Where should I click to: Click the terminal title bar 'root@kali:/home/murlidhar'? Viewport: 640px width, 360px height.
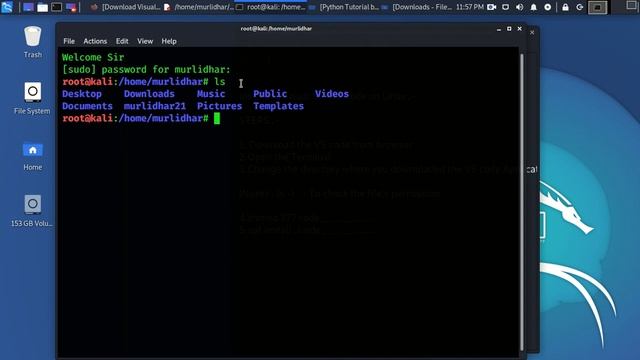(276, 29)
